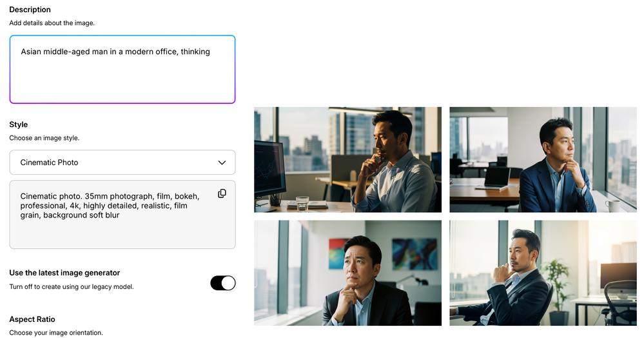Click 'Turn off to create using our legacy model.'
This screenshot has height=338, width=644.
coord(72,286)
